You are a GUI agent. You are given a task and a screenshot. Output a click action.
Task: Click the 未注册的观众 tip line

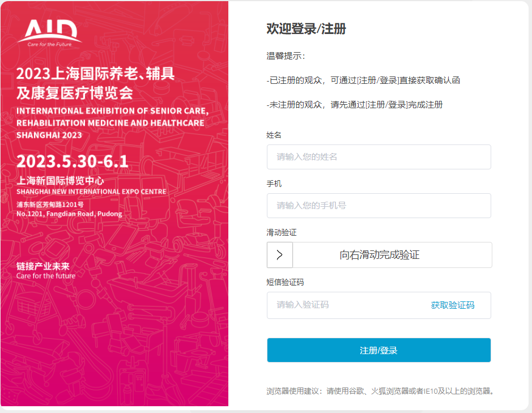tap(355, 105)
